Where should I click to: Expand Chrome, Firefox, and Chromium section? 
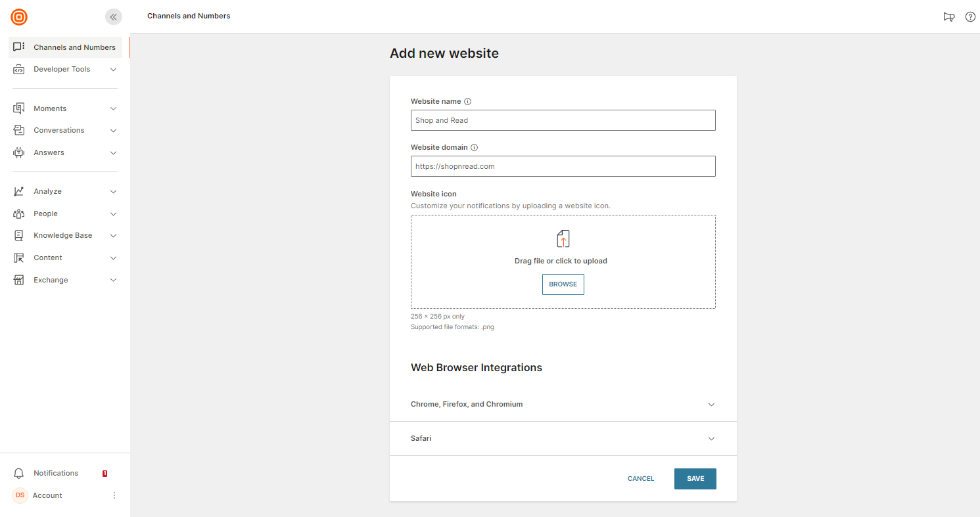click(563, 405)
